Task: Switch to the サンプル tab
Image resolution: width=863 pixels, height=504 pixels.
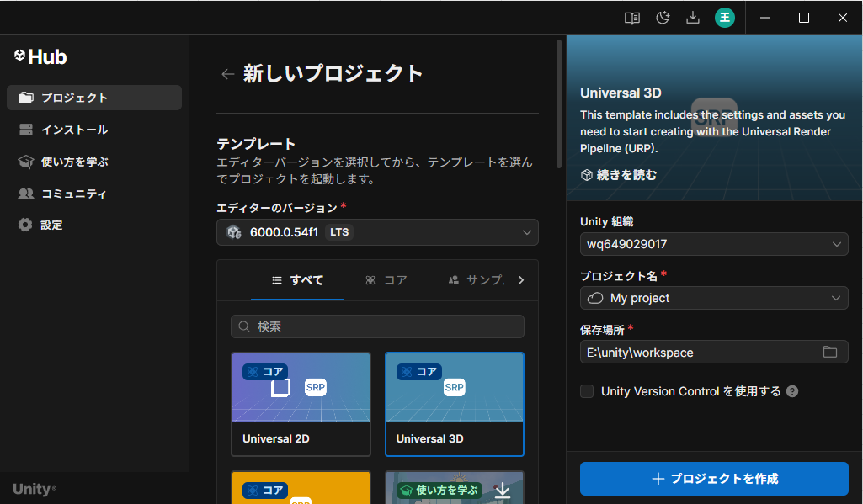Action: (x=477, y=280)
